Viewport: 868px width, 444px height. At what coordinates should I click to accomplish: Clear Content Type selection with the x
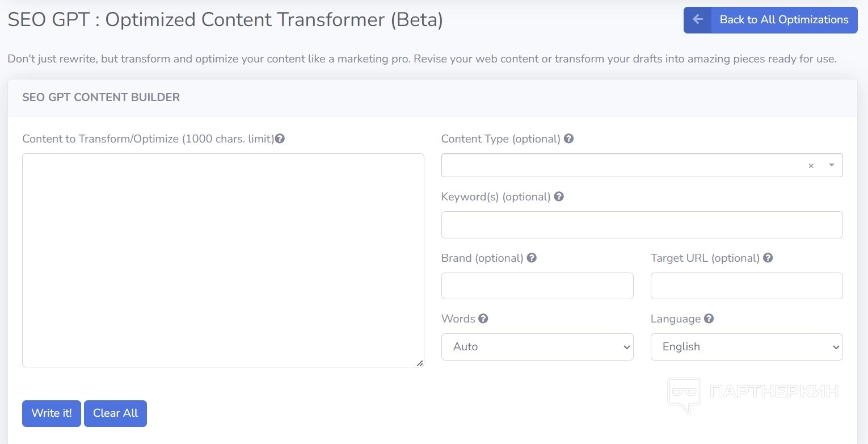click(811, 166)
